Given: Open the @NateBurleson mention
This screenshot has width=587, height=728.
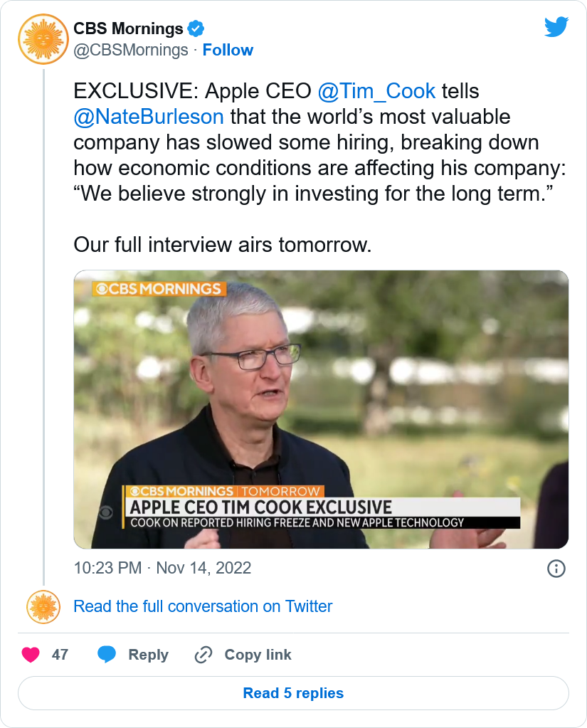Looking at the screenshot, I should [x=149, y=117].
